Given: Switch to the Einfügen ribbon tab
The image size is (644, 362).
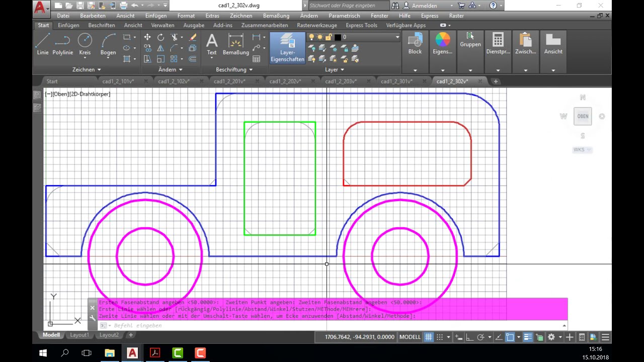Looking at the screenshot, I should (68, 25).
